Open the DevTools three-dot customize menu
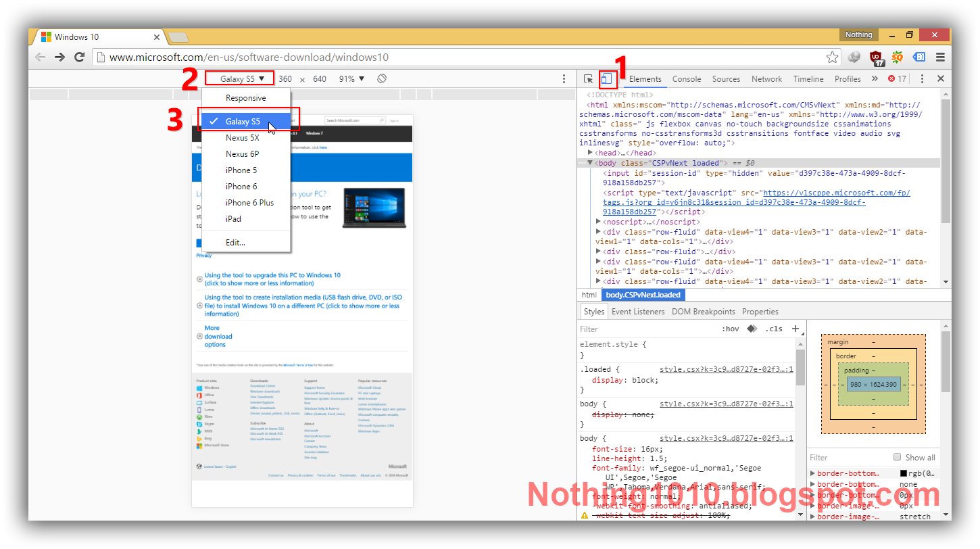 click(x=922, y=79)
